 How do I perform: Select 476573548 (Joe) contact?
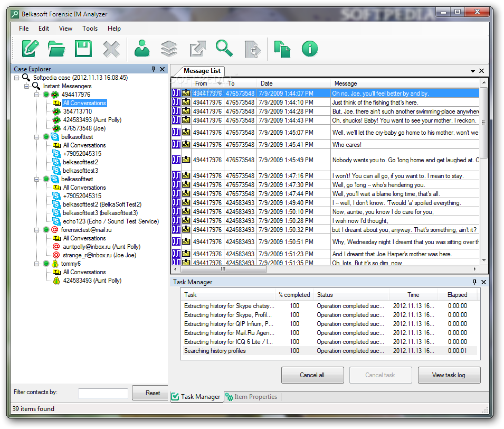click(x=84, y=128)
